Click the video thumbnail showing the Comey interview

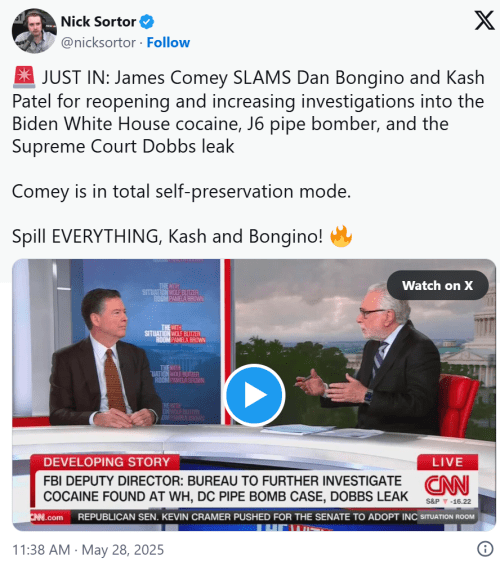254,395
